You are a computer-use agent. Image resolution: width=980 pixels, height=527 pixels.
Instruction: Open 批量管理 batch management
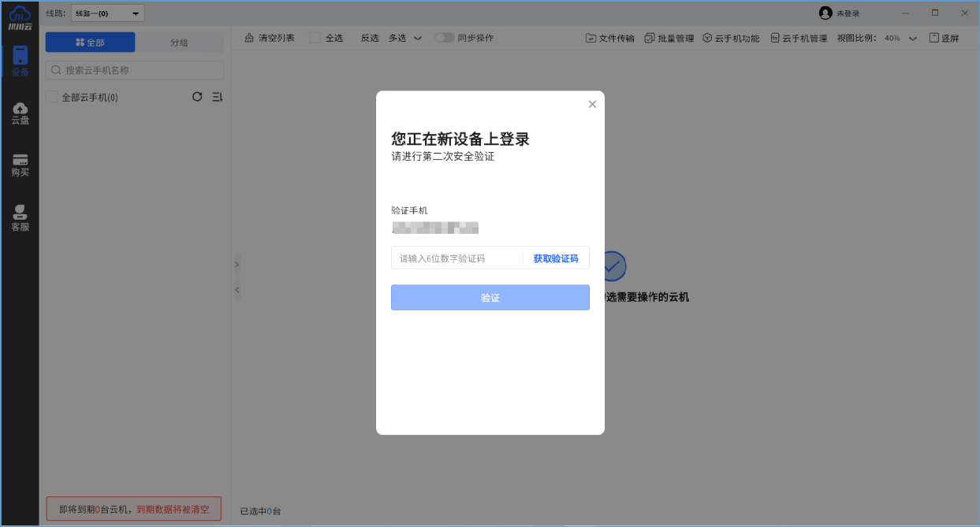coord(669,37)
